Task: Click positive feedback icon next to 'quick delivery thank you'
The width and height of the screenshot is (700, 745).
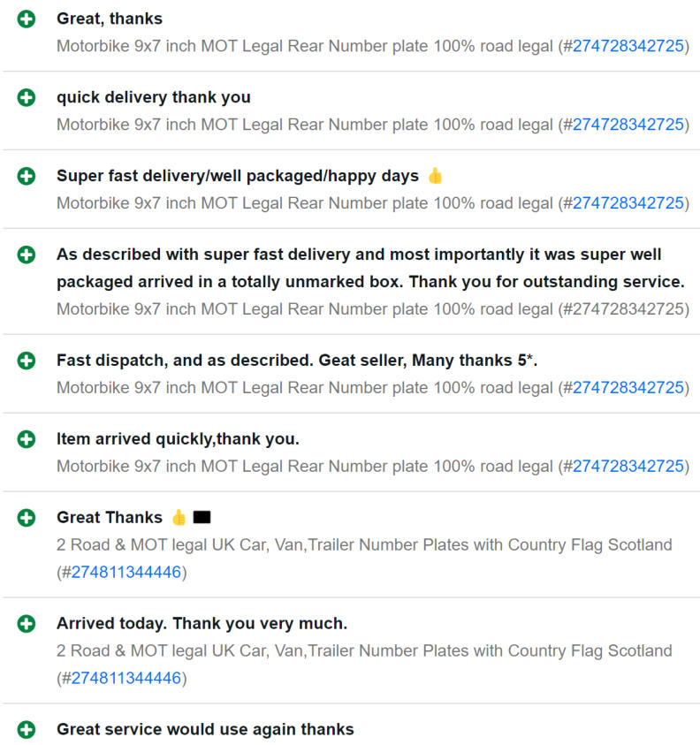Action: pos(27,97)
